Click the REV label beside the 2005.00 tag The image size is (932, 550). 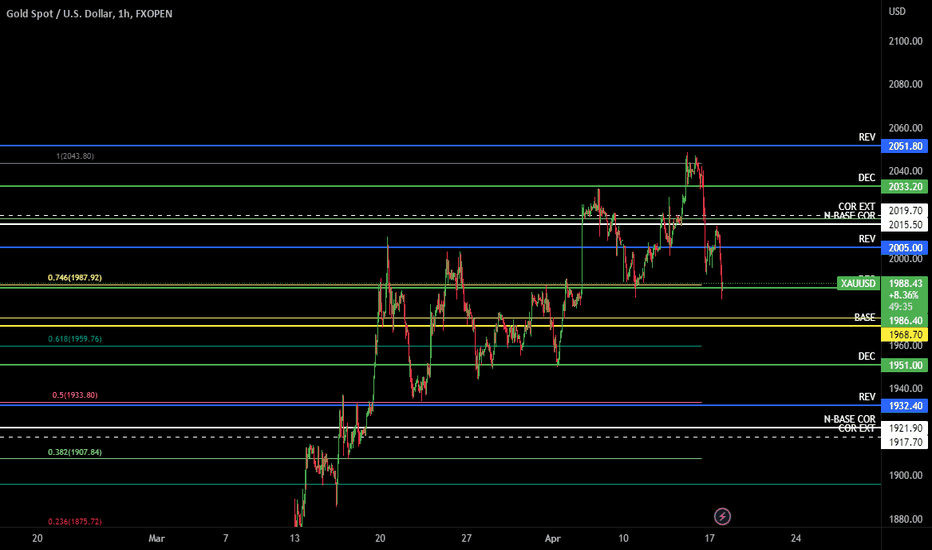point(867,239)
